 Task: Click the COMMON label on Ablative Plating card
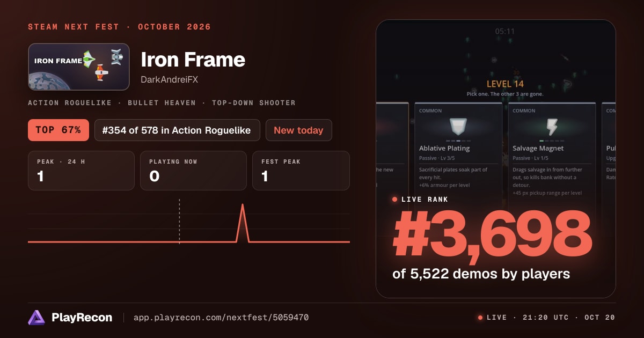click(430, 111)
